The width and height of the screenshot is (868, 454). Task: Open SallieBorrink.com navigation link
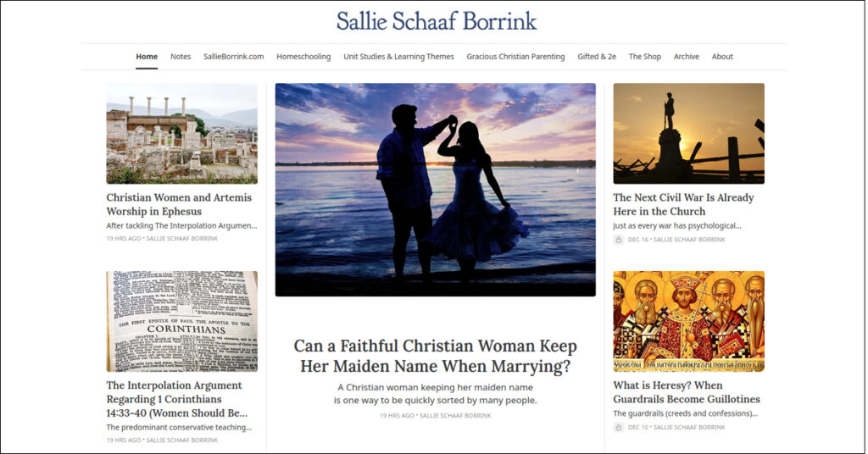point(233,57)
